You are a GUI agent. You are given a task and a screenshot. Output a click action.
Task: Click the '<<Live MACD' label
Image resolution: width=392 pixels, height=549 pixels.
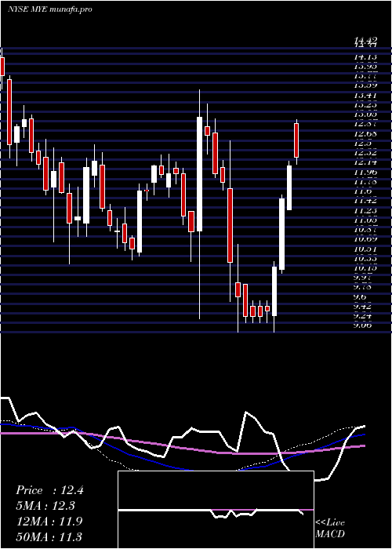pos(330,528)
